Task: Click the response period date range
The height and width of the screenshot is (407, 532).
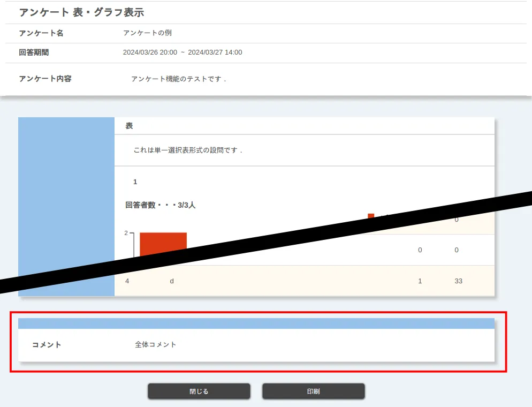Action: tap(183, 52)
